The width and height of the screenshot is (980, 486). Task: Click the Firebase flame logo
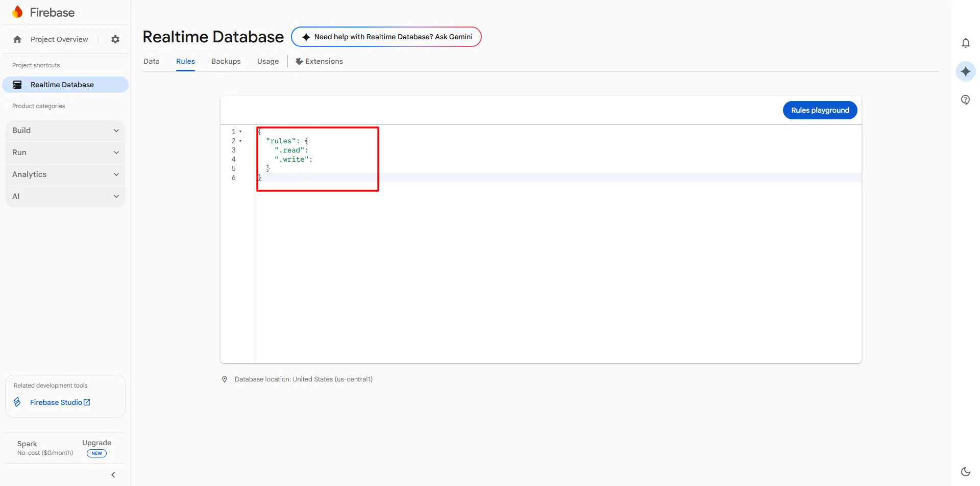coord(18,12)
